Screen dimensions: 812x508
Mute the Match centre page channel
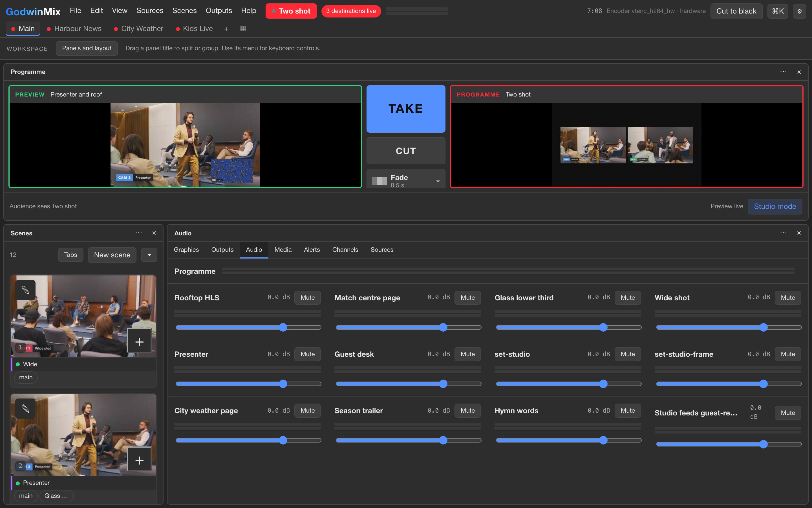(467, 297)
